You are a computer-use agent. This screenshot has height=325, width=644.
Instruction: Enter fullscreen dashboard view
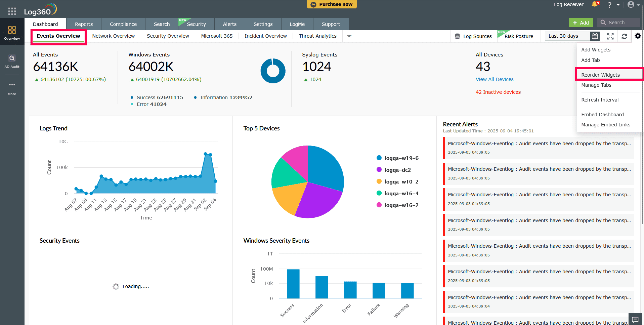point(610,36)
